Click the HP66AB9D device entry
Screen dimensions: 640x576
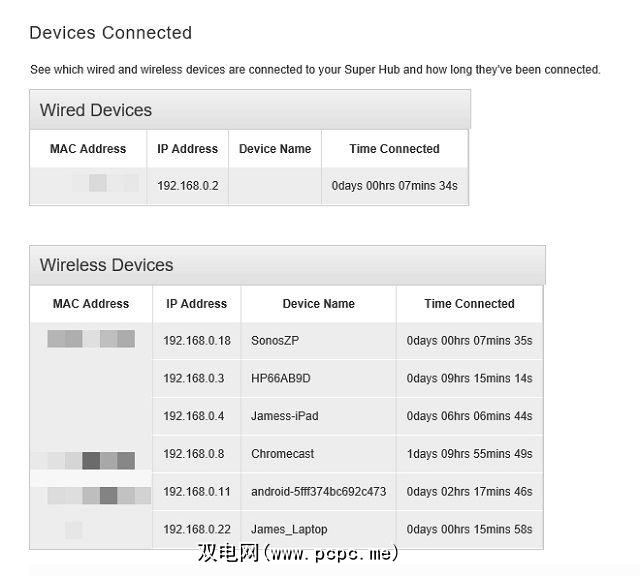[x=281, y=379]
